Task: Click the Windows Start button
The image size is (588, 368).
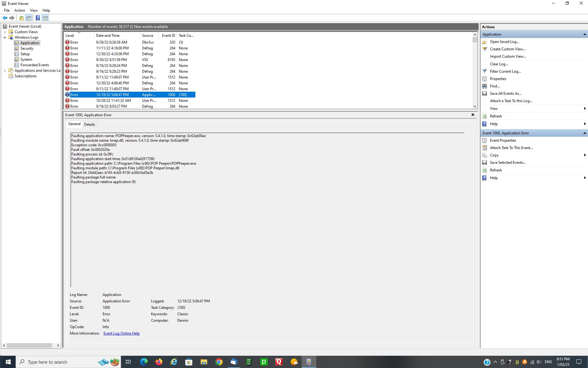Action: tap(8, 362)
